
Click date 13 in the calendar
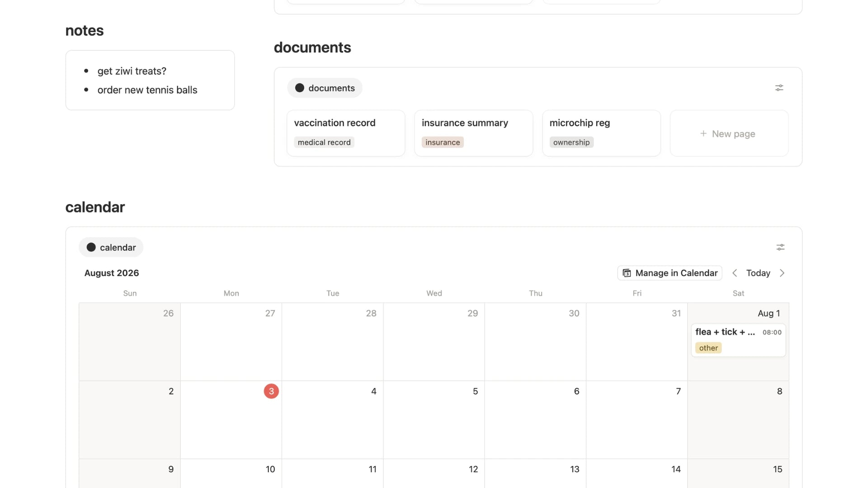click(x=575, y=469)
